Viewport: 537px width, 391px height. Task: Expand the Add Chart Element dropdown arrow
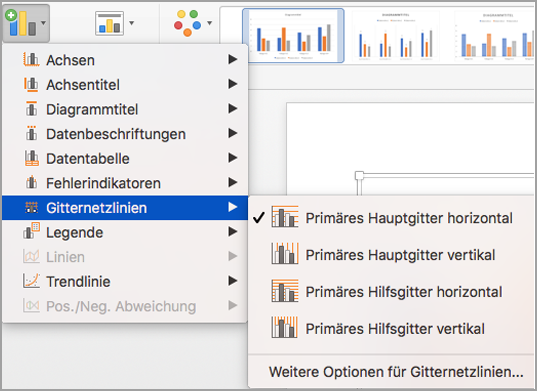click(x=43, y=23)
